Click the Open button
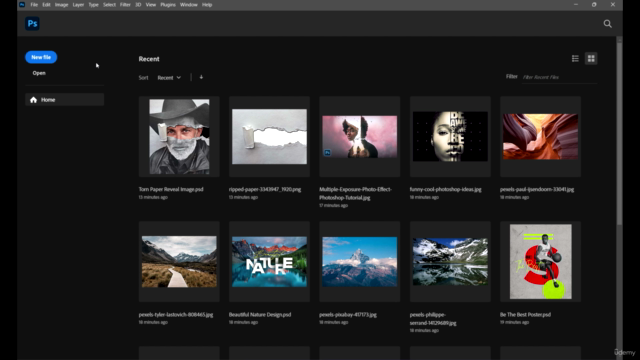The image size is (640, 360). click(x=39, y=73)
